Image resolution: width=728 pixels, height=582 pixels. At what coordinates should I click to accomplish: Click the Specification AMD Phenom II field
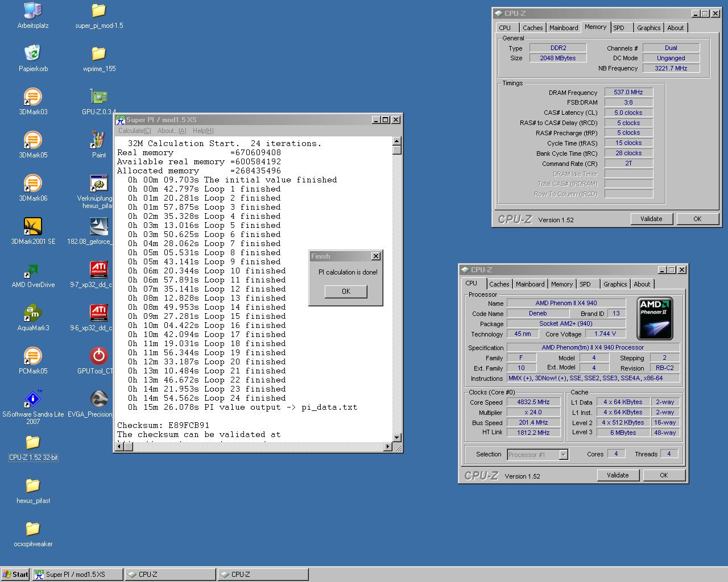tap(593, 347)
